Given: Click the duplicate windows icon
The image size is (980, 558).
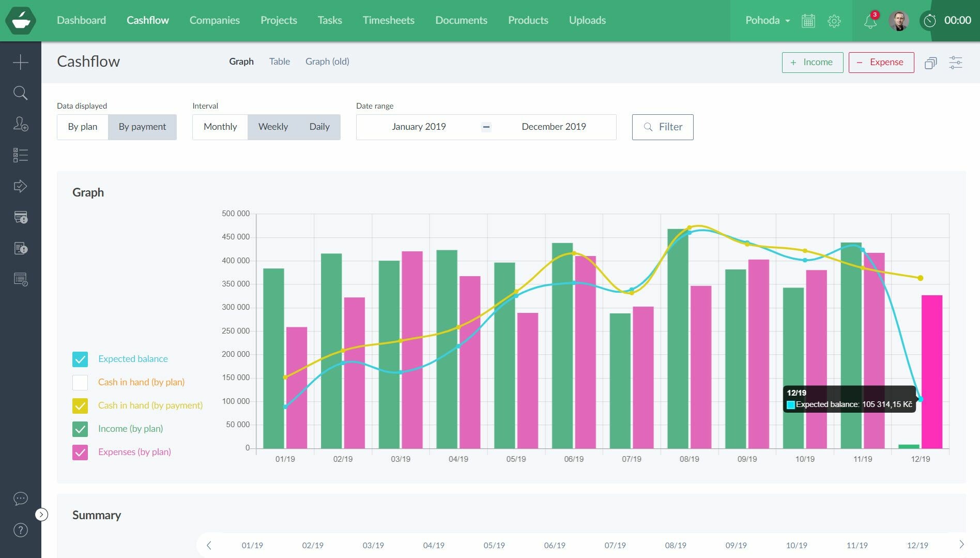Looking at the screenshot, I should pos(930,63).
